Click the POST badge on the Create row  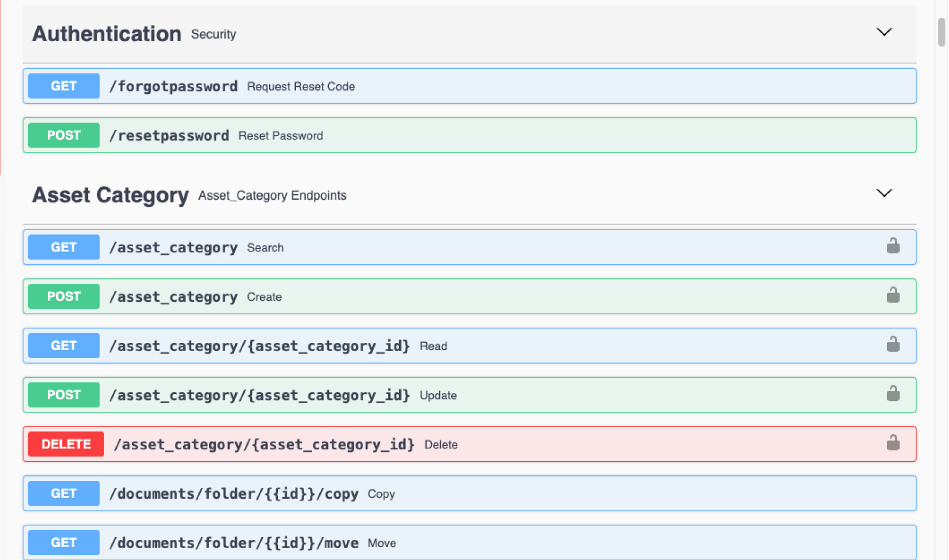(x=64, y=296)
